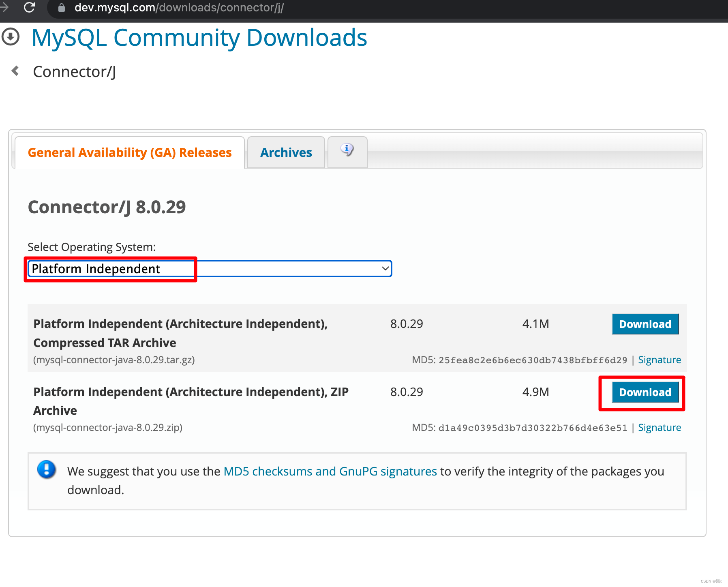Click the Connector/J 8.0.29 heading
Viewport: 728px width, 587px height.
click(x=107, y=207)
